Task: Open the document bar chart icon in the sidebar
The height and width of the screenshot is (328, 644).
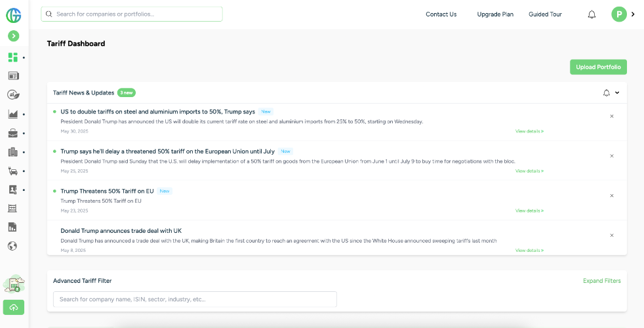Action: pyautogui.click(x=12, y=227)
